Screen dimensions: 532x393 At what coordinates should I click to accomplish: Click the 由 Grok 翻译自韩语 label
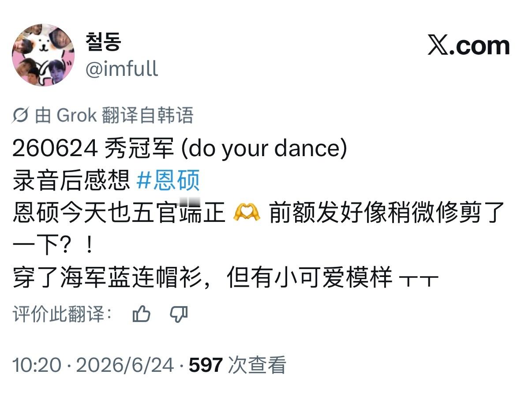click(x=114, y=116)
